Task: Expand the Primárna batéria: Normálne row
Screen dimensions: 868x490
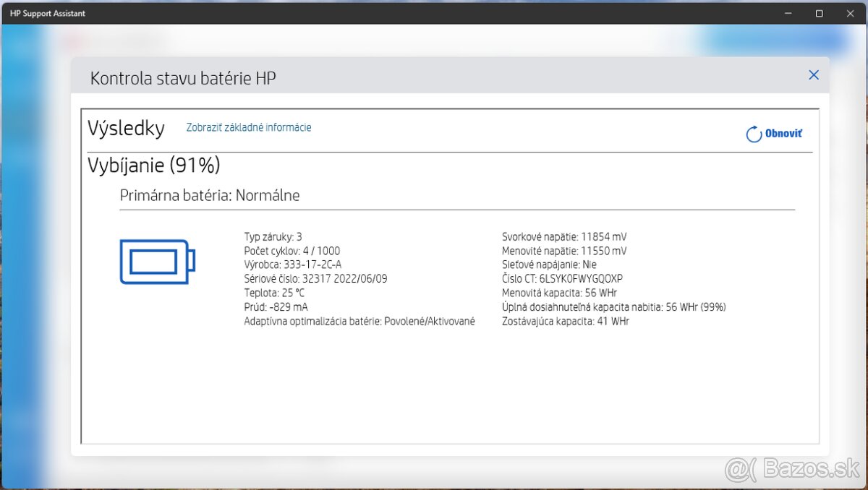Action: click(210, 195)
